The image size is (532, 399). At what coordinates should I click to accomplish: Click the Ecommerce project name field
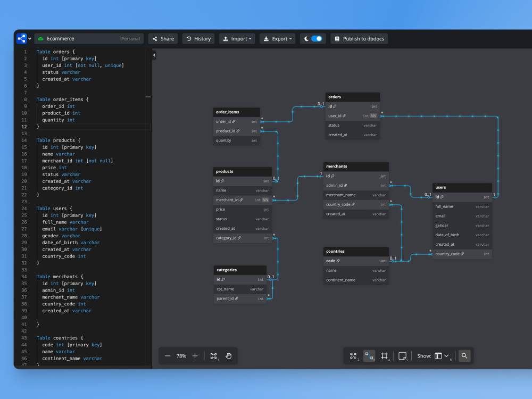89,39
